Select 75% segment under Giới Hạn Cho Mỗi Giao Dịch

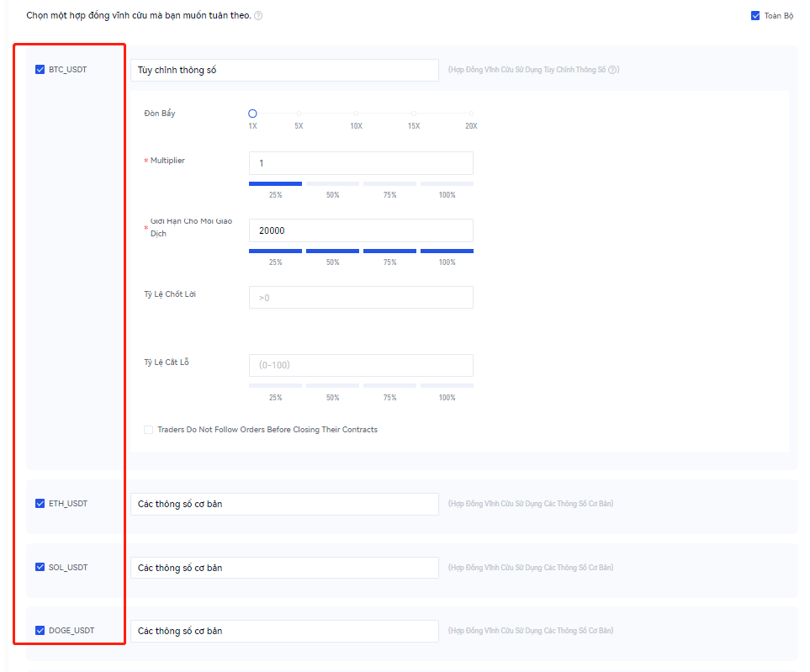tap(389, 251)
